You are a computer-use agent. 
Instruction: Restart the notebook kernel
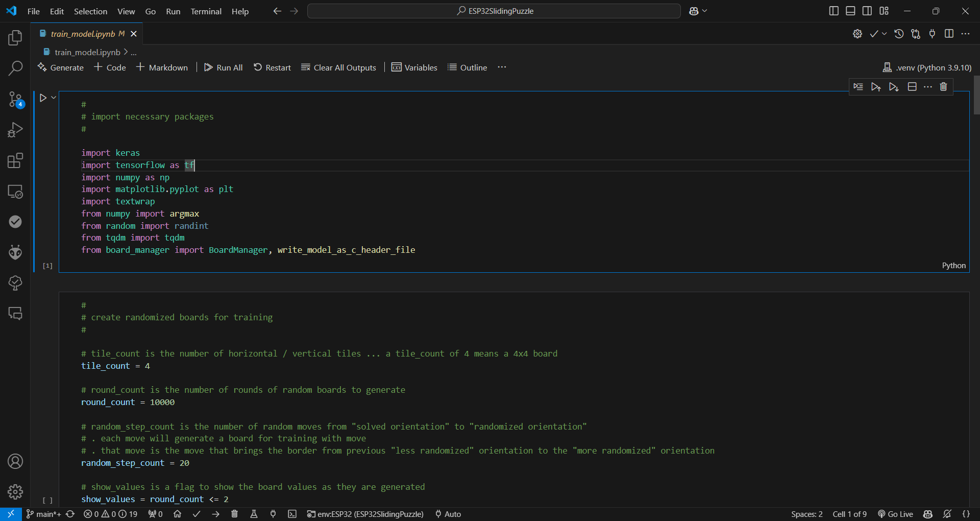pyautogui.click(x=272, y=67)
